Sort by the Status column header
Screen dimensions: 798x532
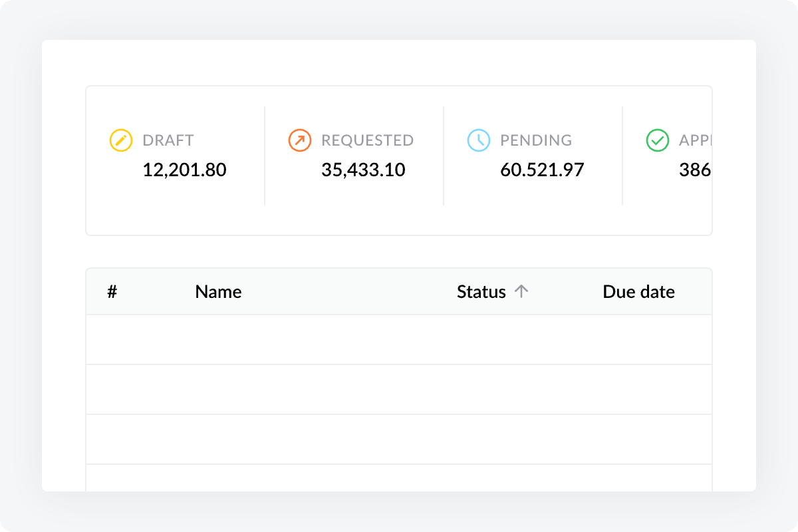(x=481, y=291)
